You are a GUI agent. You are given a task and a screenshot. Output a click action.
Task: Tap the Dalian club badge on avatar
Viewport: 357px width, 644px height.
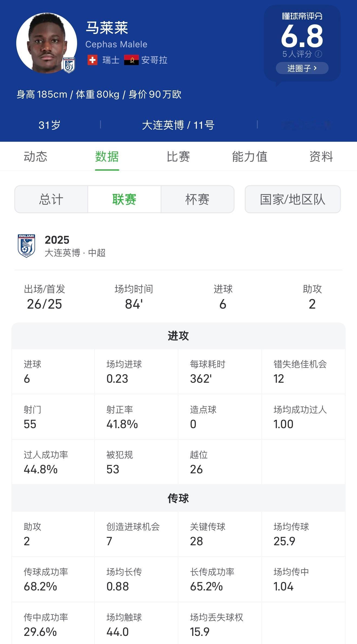[x=69, y=65]
